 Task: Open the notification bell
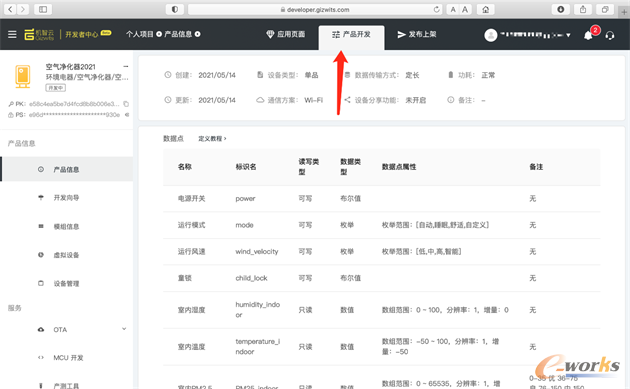588,35
